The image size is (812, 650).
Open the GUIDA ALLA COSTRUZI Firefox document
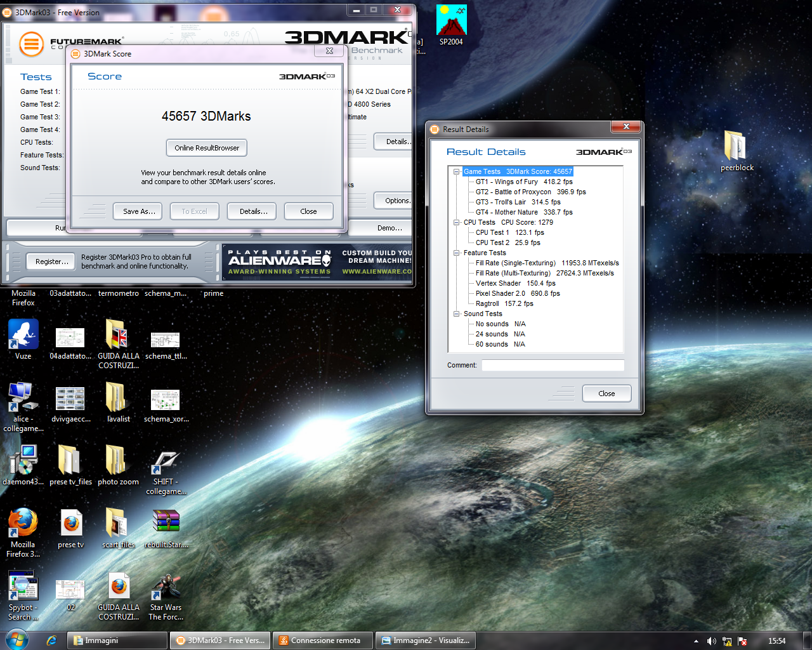pos(118,596)
